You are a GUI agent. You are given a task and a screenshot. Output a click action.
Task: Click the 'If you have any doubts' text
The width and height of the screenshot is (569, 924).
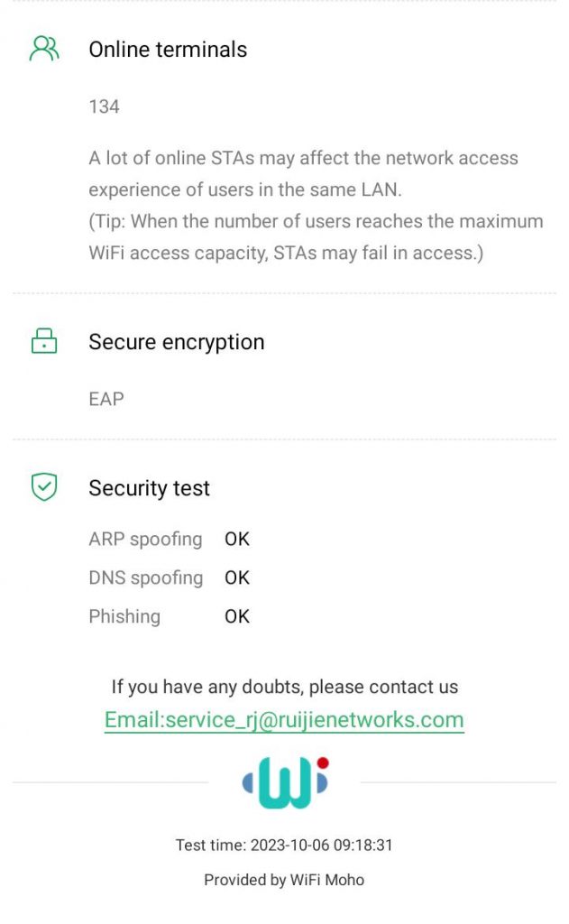coord(284,687)
